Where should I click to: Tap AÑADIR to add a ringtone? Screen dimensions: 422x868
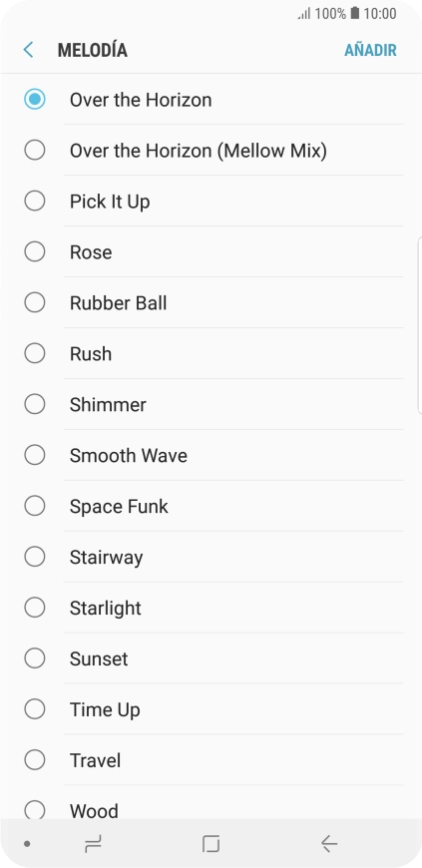pos(370,50)
